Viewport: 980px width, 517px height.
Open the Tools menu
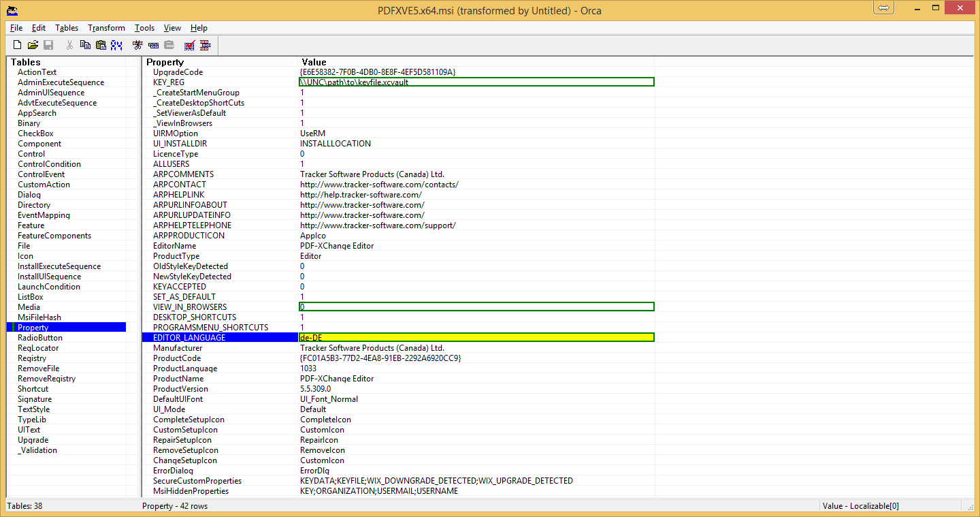[144, 28]
